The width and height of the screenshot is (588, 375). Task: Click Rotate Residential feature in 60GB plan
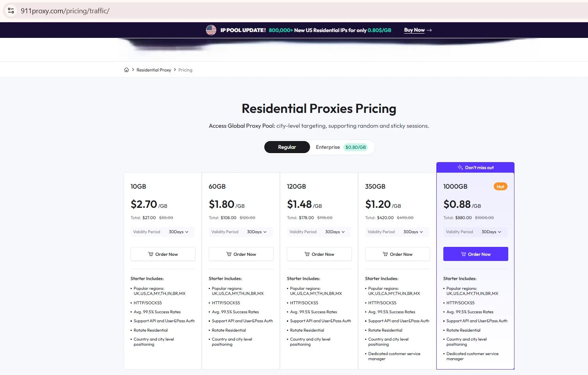pyautogui.click(x=229, y=330)
